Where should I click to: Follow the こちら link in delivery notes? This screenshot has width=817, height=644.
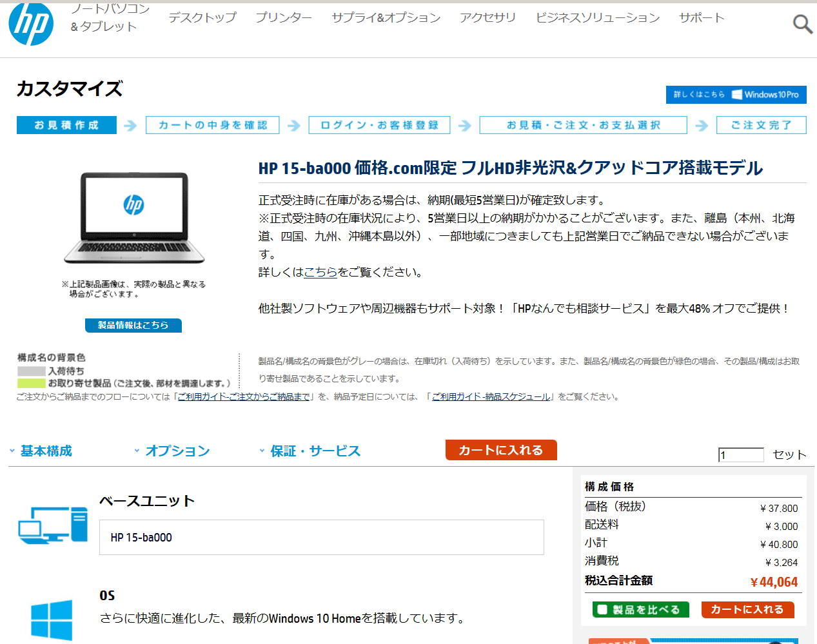point(320,272)
